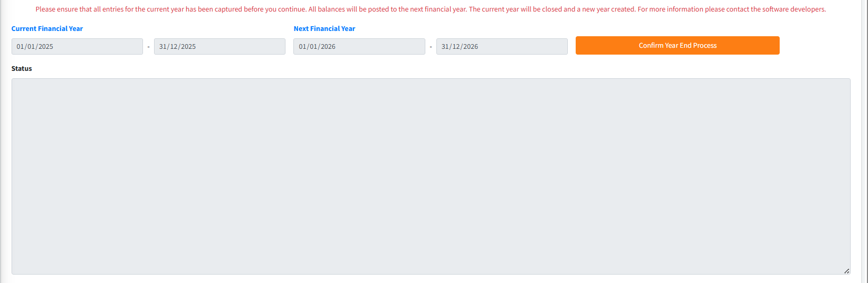Click the Next Financial Year label
The height and width of the screenshot is (283, 868).
[x=324, y=29]
